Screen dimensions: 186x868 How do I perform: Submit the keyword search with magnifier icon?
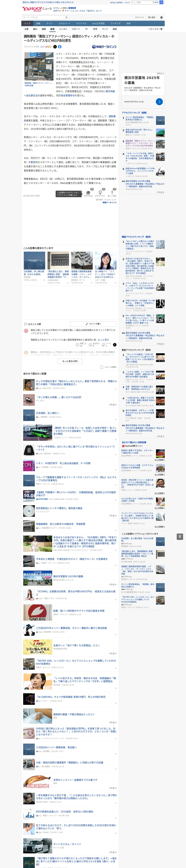(x=66, y=18)
